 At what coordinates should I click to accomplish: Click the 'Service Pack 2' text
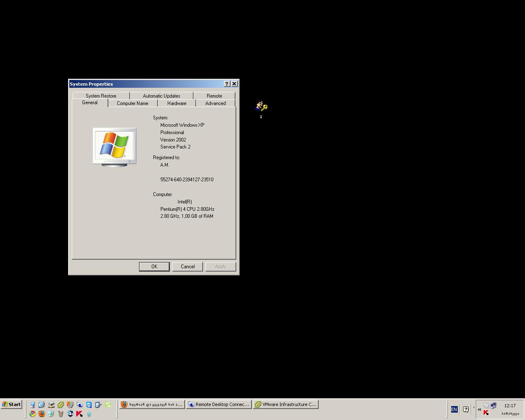175,147
